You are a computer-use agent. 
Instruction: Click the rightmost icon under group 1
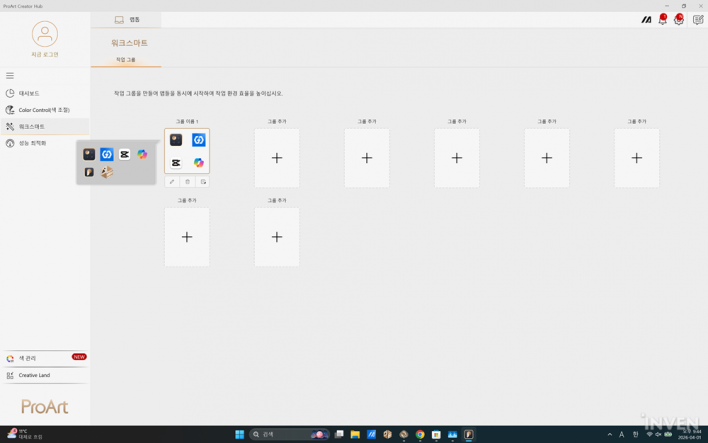pos(203,182)
